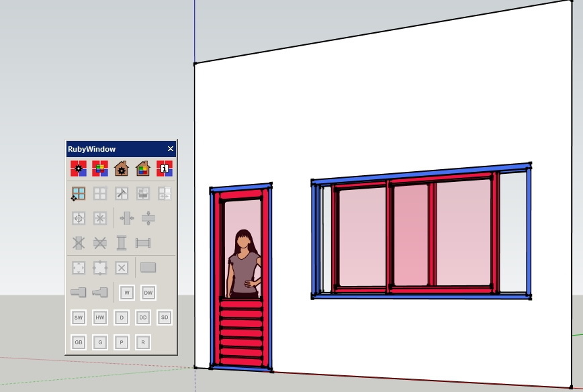
Task: Open the window settings gear icon
Action: point(79,168)
